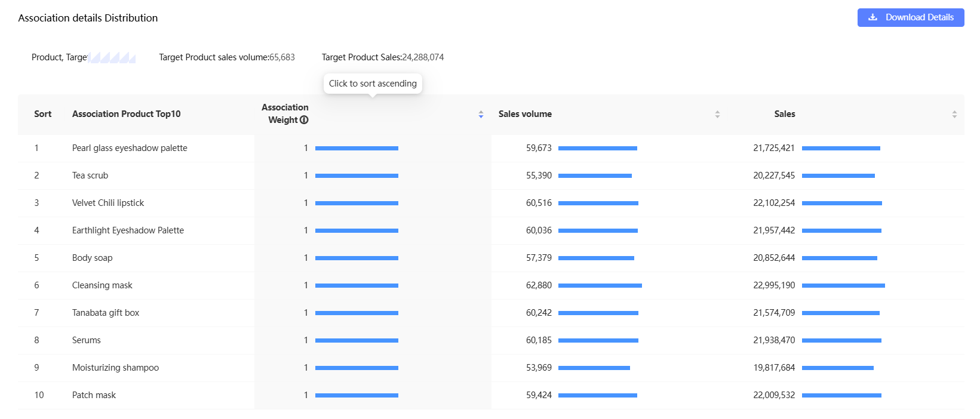Click the weight bar for Pearl glass eyeshadow palette
The image size is (980, 419).
[357, 148]
